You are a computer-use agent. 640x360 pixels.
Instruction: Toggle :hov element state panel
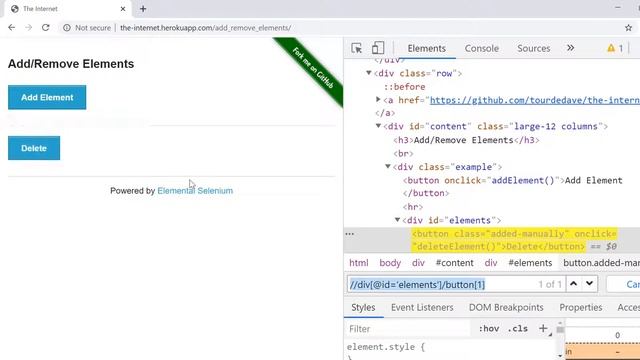489,329
